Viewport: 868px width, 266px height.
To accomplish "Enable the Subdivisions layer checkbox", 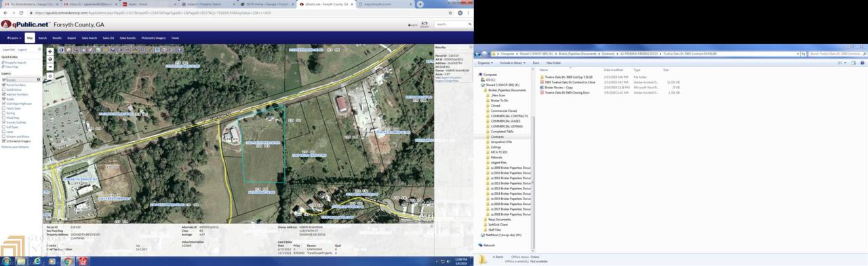I will pos(4,90).
